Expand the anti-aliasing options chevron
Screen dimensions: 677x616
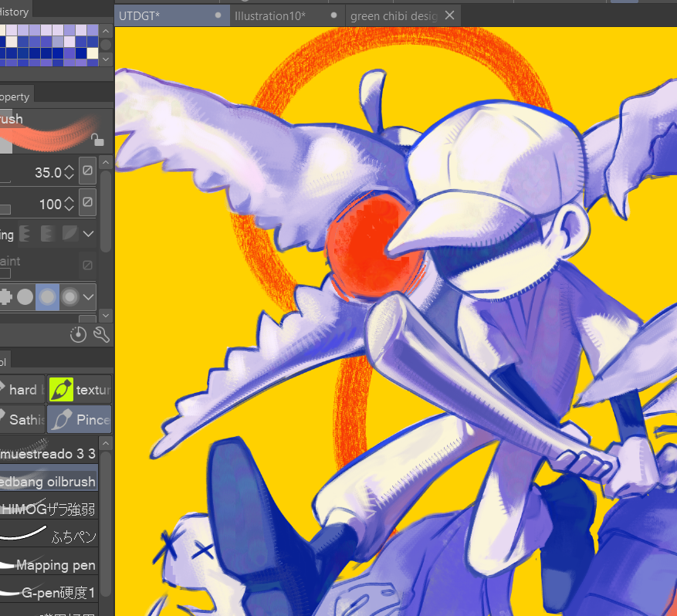click(x=89, y=234)
